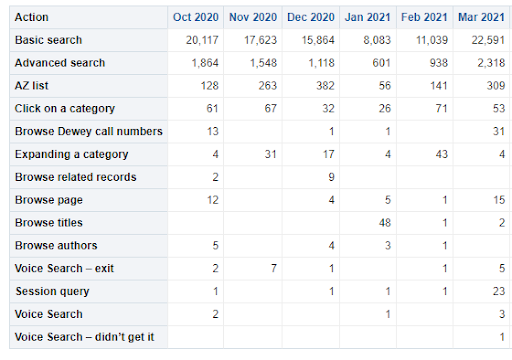Click the Advanced search value 1,864

[205, 63]
